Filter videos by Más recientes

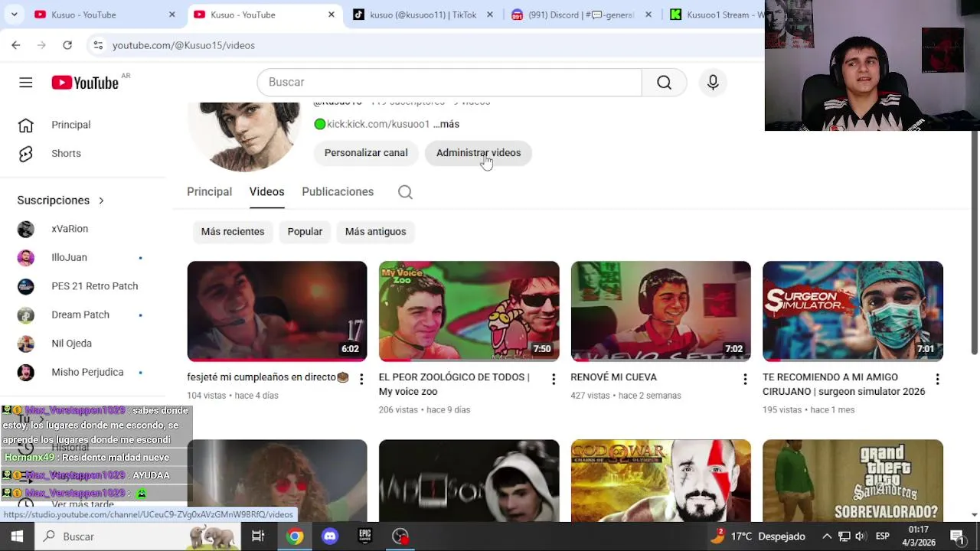(x=233, y=232)
